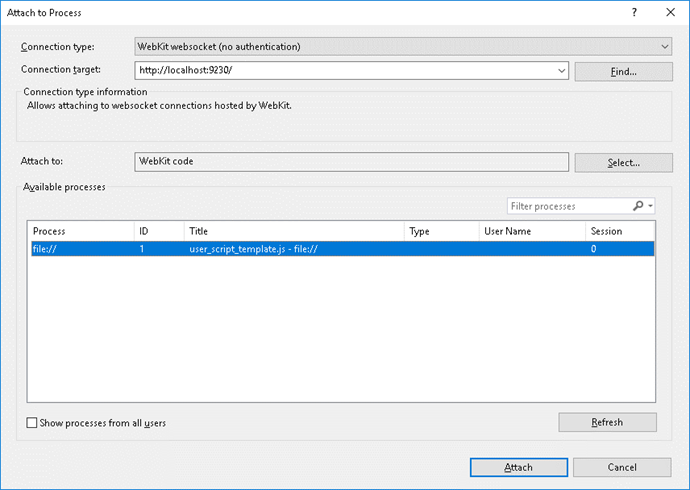This screenshot has height=490, width=690.
Task: Cancel the attach dialog
Action: [x=622, y=467]
